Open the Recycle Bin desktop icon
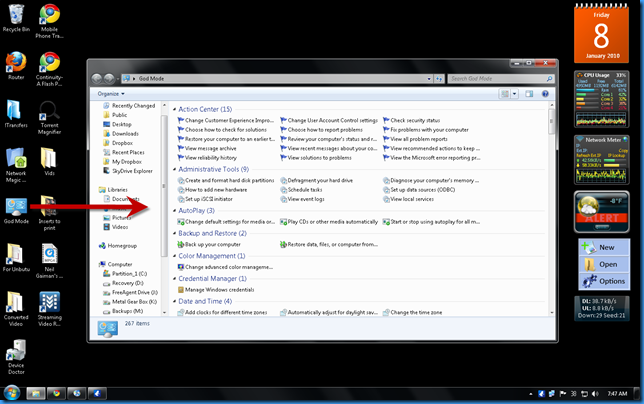This screenshot has width=644, height=404. click(x=16, y=18)
